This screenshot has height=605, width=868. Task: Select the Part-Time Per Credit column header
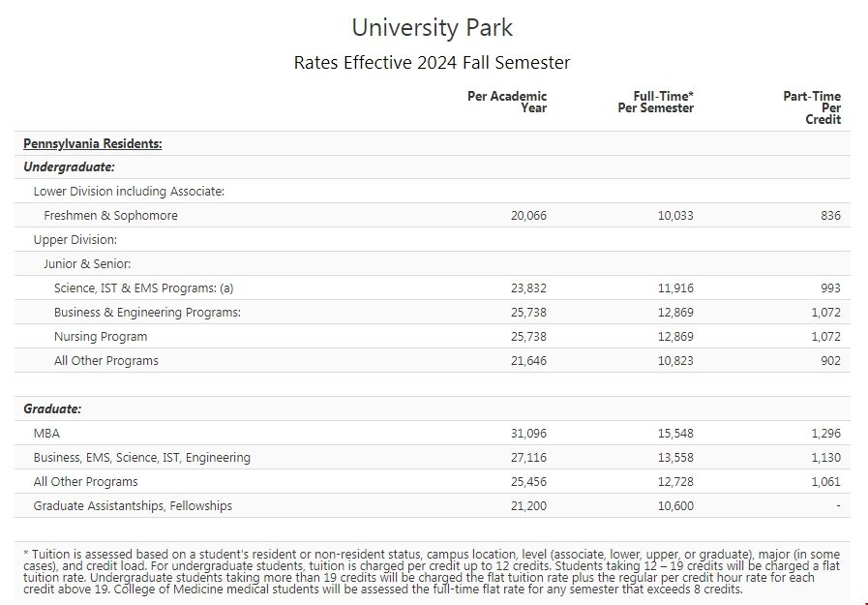click(813, 107)
